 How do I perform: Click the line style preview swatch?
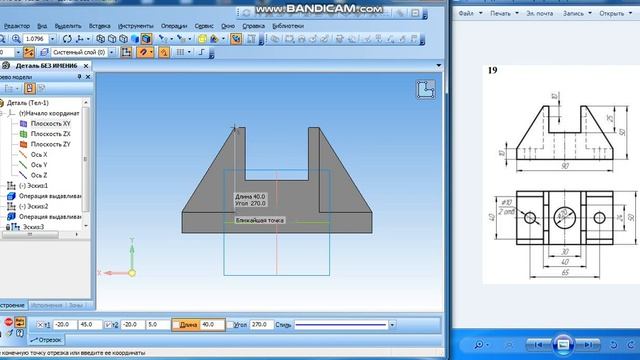340,325
